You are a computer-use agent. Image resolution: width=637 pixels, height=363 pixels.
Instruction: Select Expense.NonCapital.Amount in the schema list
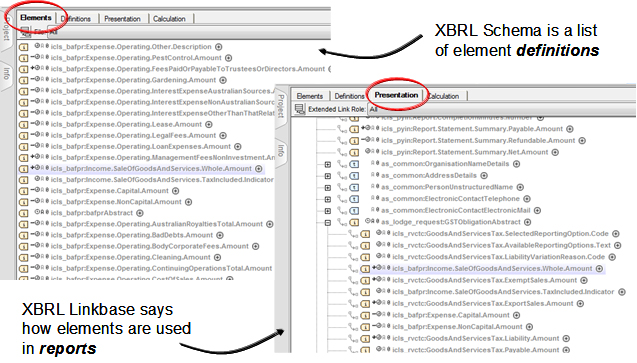click(x=116, y=202)
